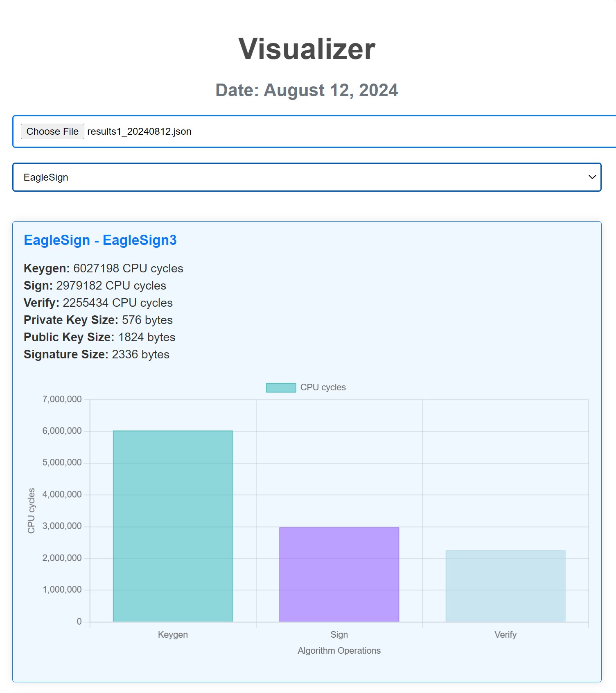Image resolution: width=616 pixels, height=693 pixels.
Task: Click the purple Sign bar
Action: 339,575
